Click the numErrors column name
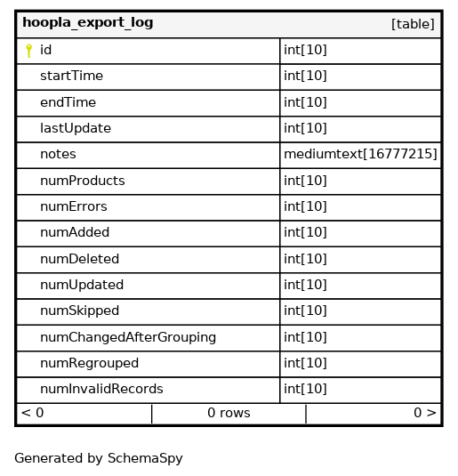 [x=74, y=206]
